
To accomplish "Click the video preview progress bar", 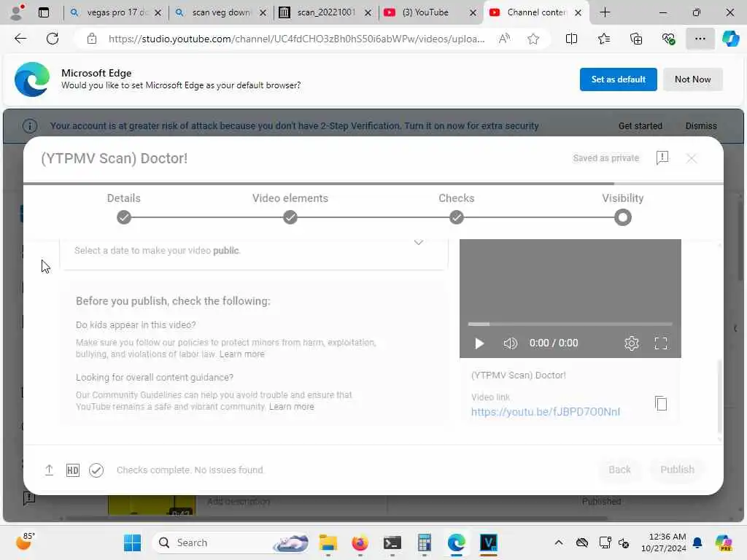I will click(x=570, y=324).
